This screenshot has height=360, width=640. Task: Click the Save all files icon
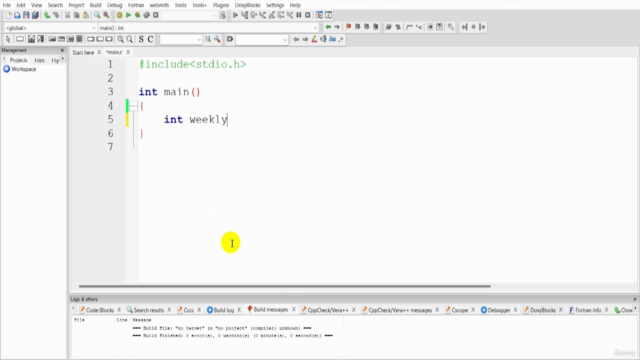(35, 15)
